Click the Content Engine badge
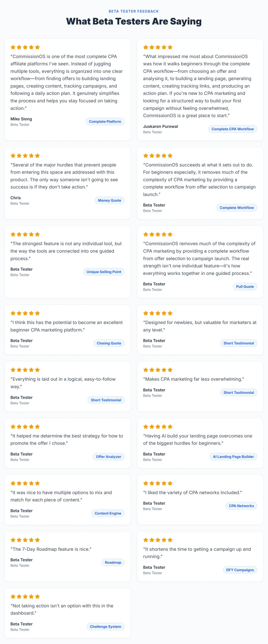 pyautogui.click(x=108, y=513)
